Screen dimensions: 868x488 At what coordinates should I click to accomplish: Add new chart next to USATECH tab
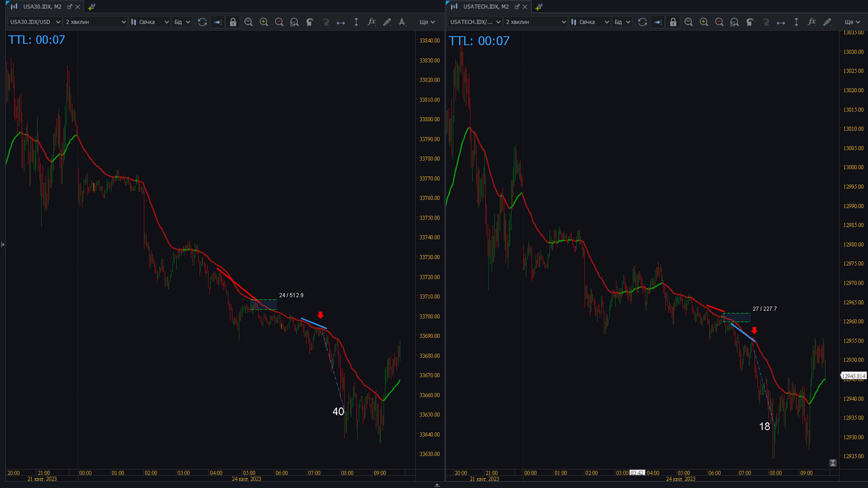(538, 7)
